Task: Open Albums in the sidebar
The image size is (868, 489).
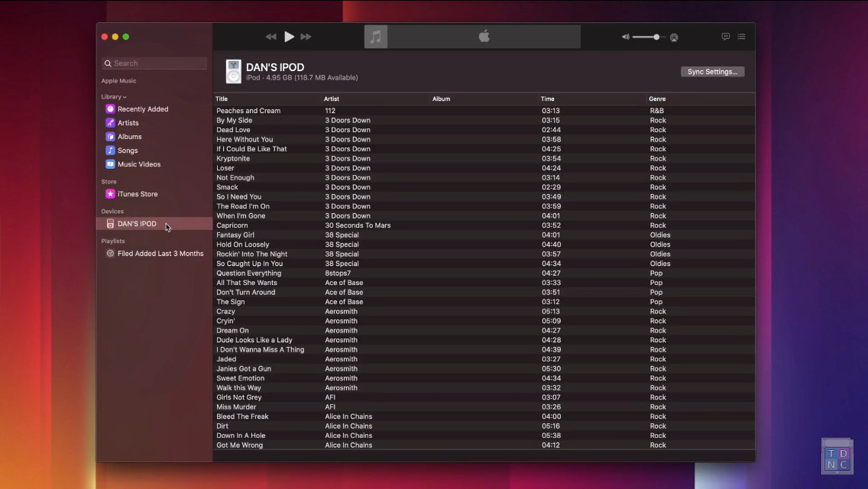Action: (x=130, y=137)
